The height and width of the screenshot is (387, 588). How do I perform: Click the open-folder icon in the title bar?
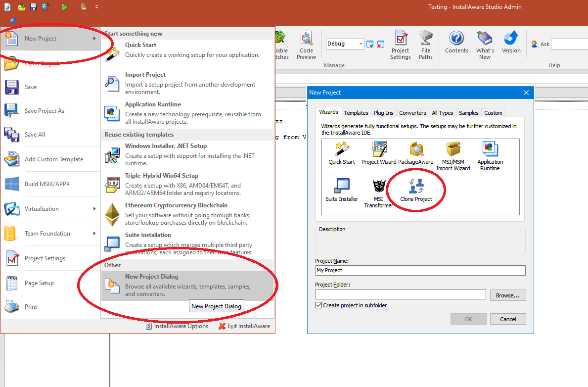pyautogui.click(x=21, y=7)
